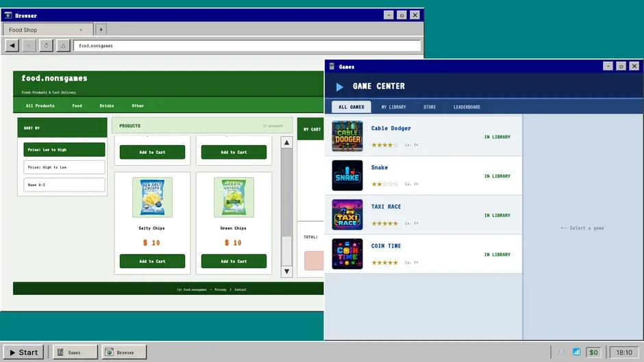Image resolution: width=644 pixels, height=362 pixels.
Task: Open the Coin Time game icon
Action: pyautogui.click(x=347, y=254)
